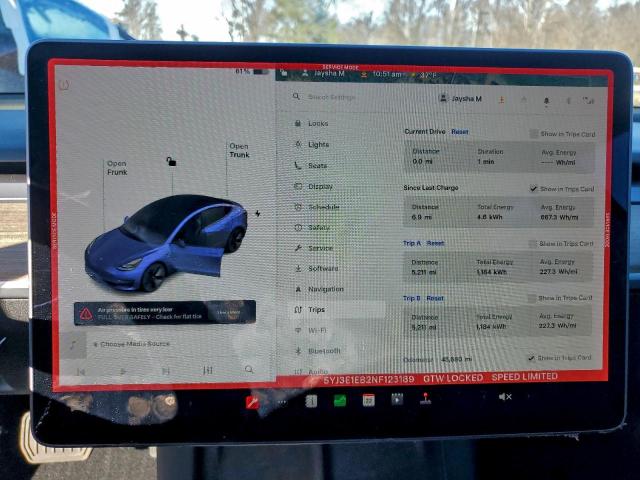Enable Trip B Show in Trips Card
The width and height of the screenshot is (640, 480).
coord(531,298)
